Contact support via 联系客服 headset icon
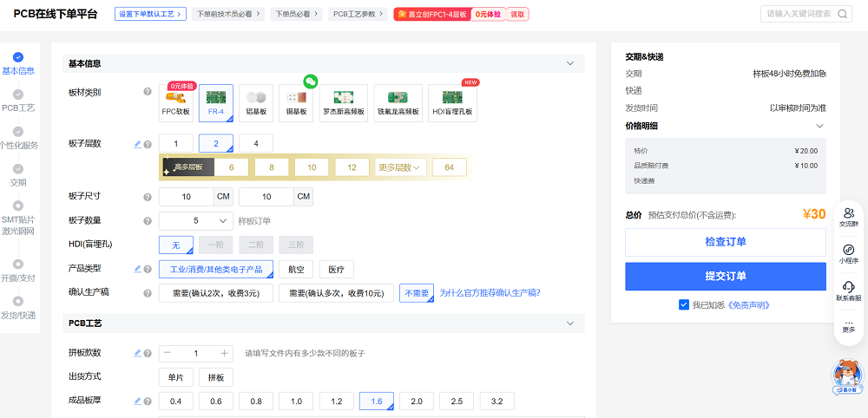 [x=849, y=291]
